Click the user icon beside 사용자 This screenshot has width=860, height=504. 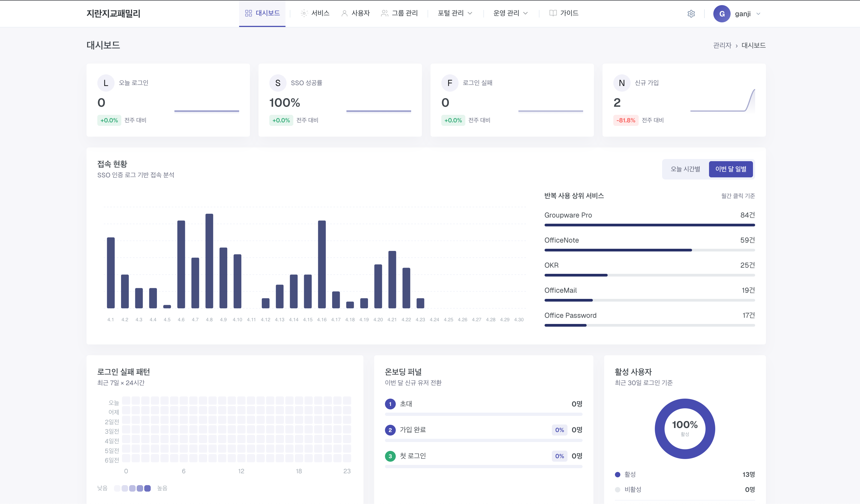tap(344, 13)
